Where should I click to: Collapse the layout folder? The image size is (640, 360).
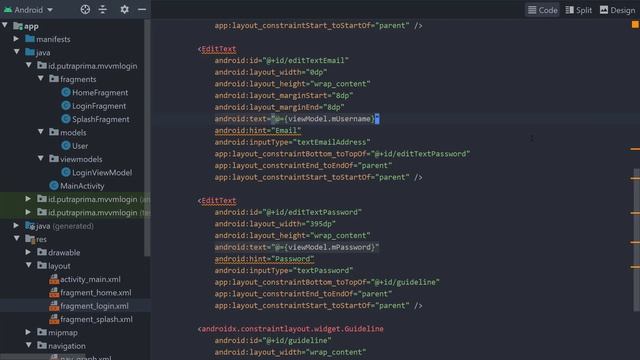[x=29, y=265]
